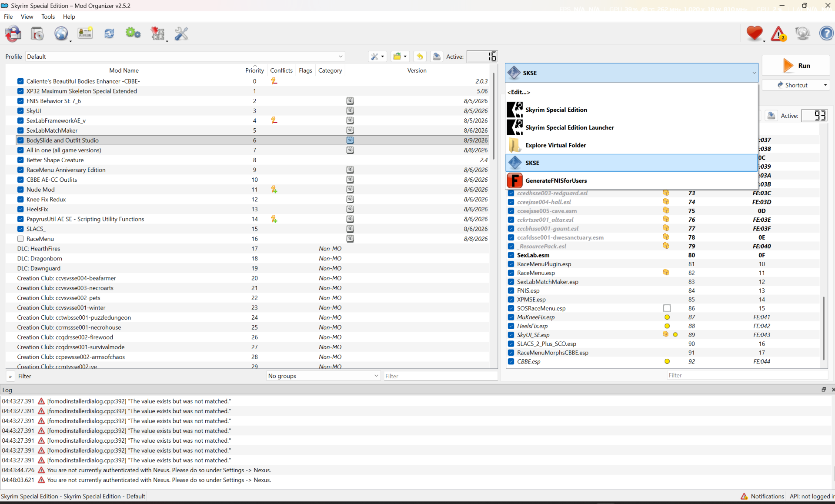Click the restore backup arrow icon
The width and height of the screenshot is (835, 504).
point(420,57)
